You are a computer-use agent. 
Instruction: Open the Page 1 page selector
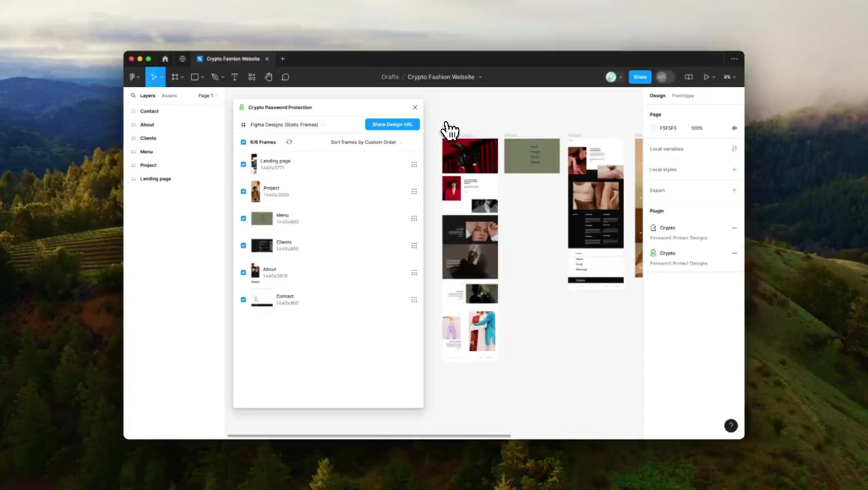click(207, 96)
